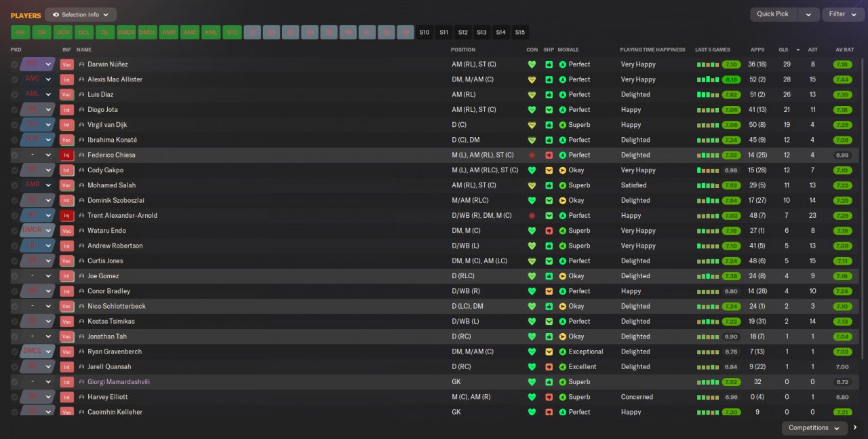Click the match sharpness icon for Cody Gakpo

[549, 170]
